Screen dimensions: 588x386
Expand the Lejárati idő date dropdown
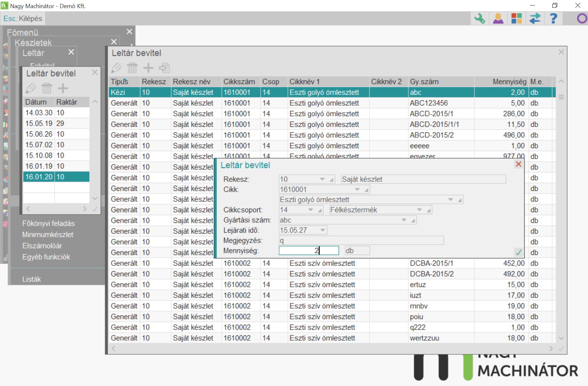(x=323, y=230)
